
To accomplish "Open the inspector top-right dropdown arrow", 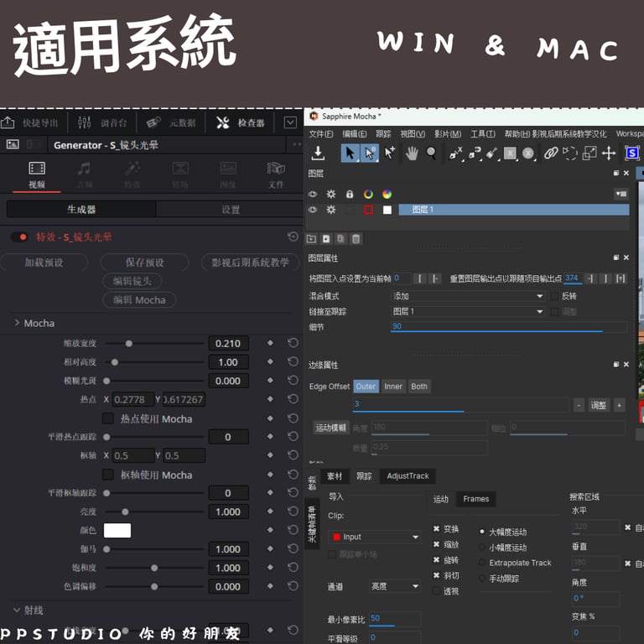I will (290, 122).
